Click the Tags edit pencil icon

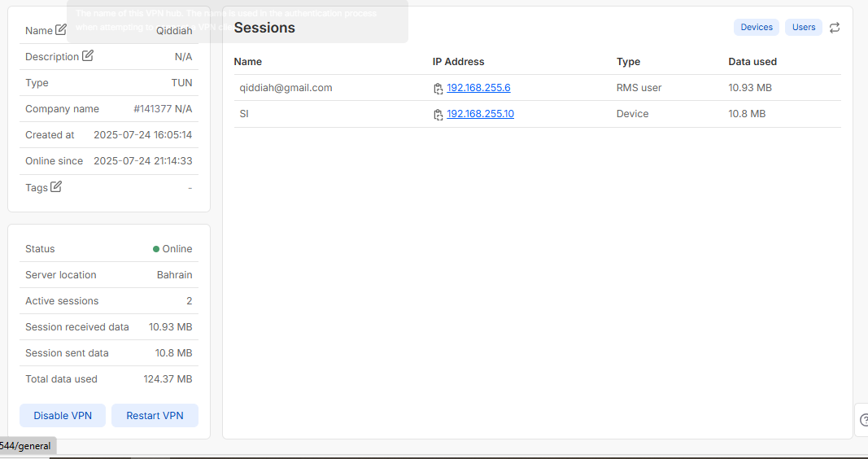56,186
